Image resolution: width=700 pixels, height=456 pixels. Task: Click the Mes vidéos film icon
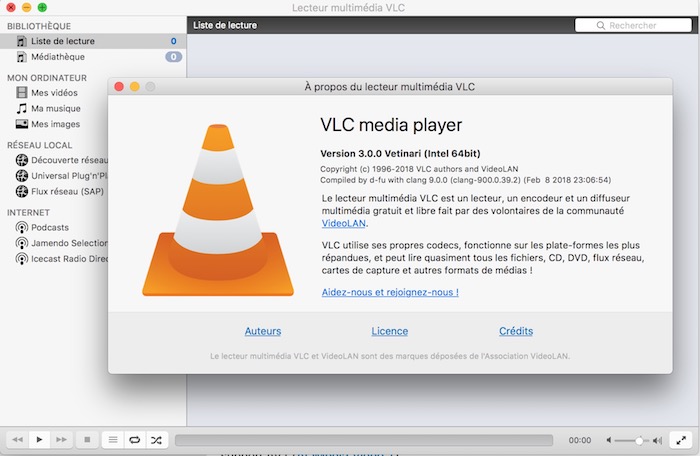click(x=21, y=92)
